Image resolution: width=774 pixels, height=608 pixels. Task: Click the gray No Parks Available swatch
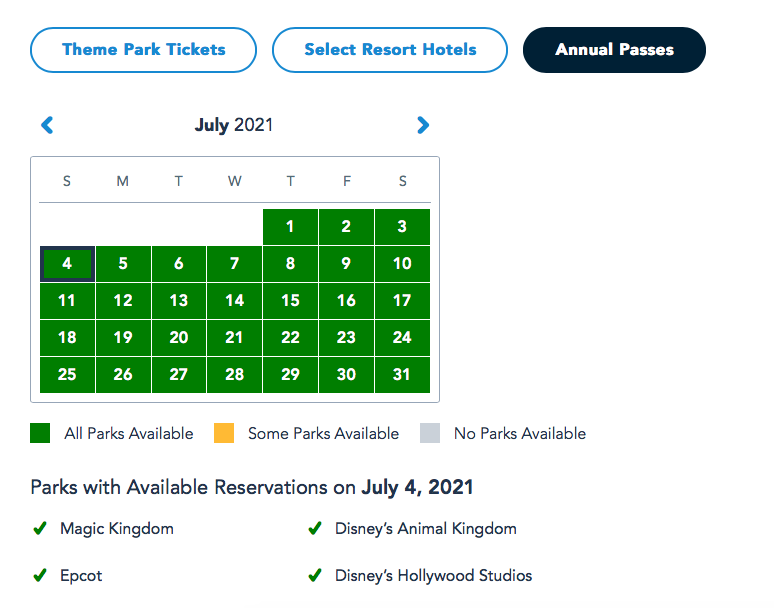[430, 433]
